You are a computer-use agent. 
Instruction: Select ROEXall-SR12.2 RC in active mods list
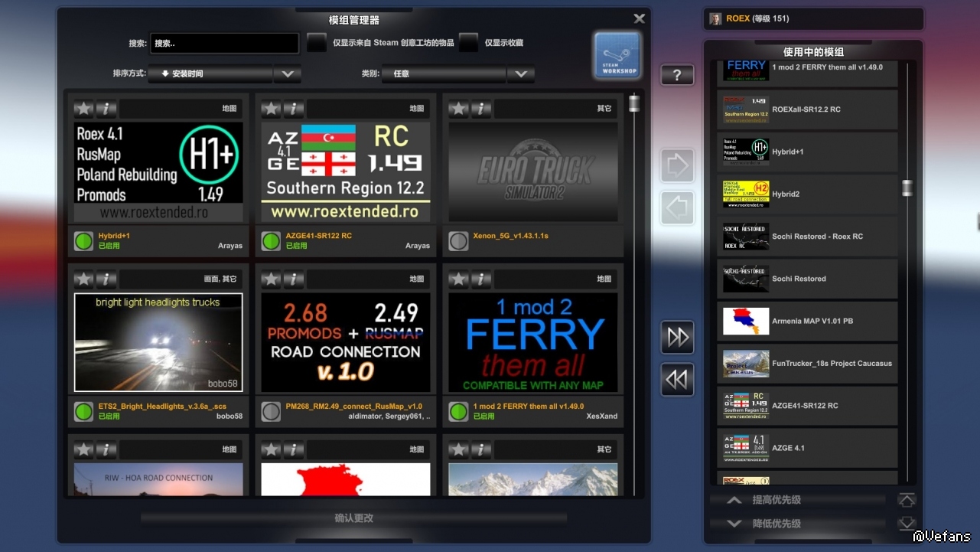click(x=807, y=109)
